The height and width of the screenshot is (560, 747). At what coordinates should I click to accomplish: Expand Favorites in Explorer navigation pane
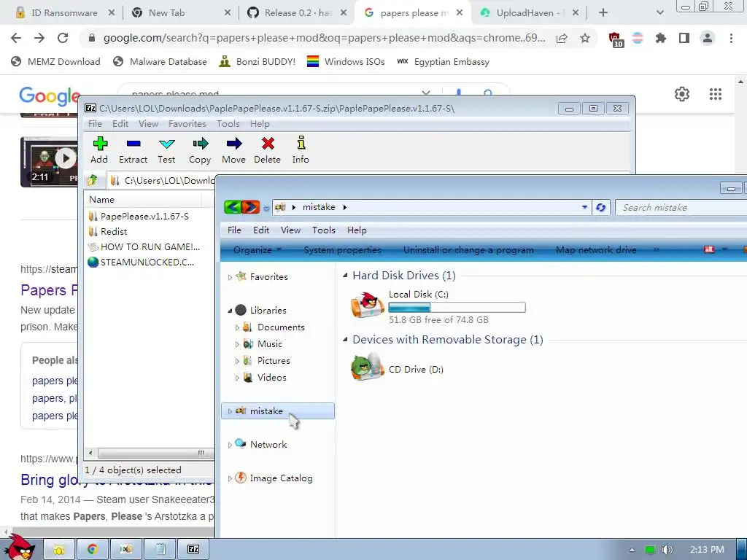click(x=230, y=277)
